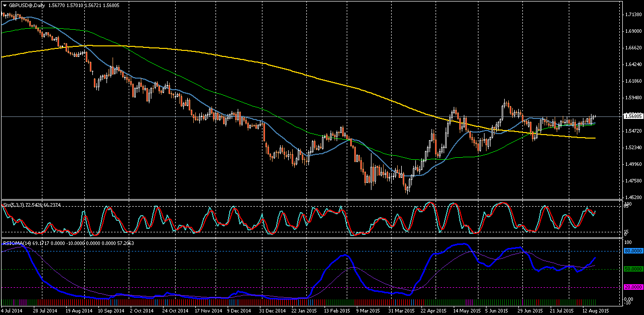Click the 1.45220 price on the scale

(633, 197)
